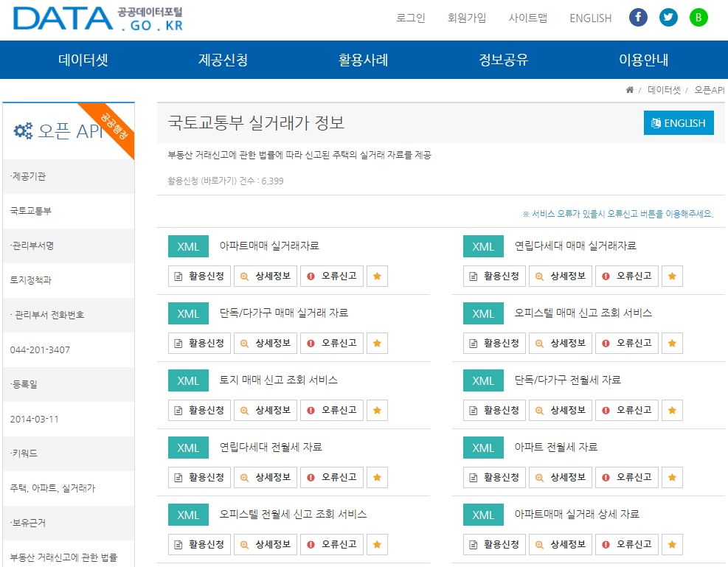Click 상세정보 for 아파트 전월세 자료

561,478
